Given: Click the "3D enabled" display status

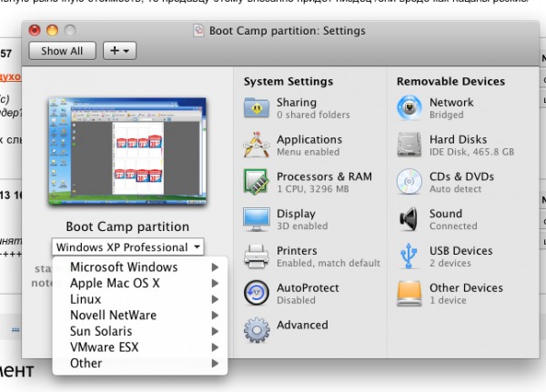Looking at the screenshot, I should coord(302,226).
